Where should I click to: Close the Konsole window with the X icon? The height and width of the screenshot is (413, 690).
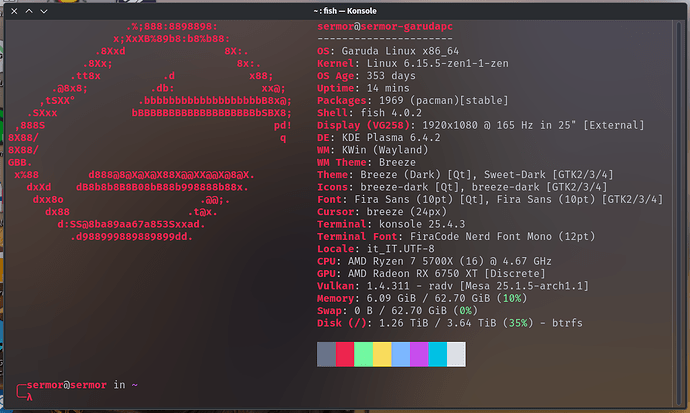14,11
